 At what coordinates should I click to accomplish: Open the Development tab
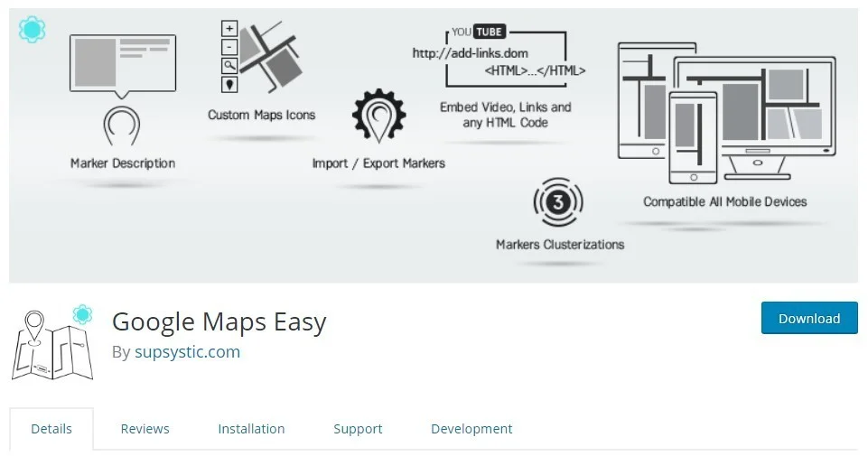[471, 429]
